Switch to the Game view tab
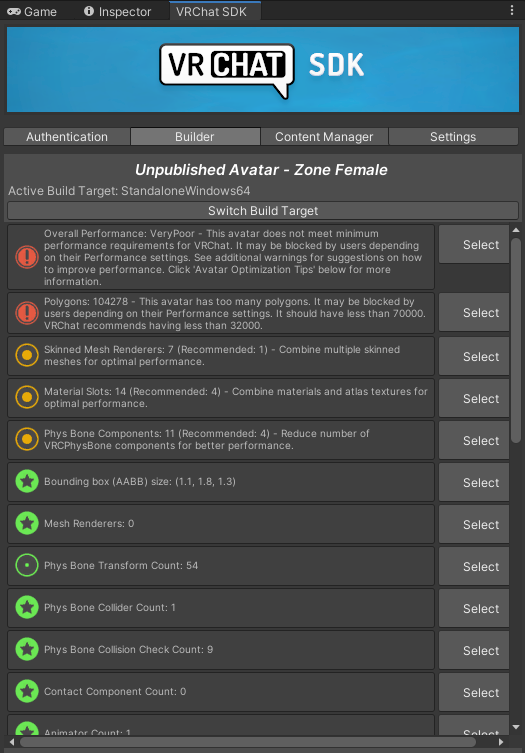The image size is (525, 753). (x=32, y=11)
